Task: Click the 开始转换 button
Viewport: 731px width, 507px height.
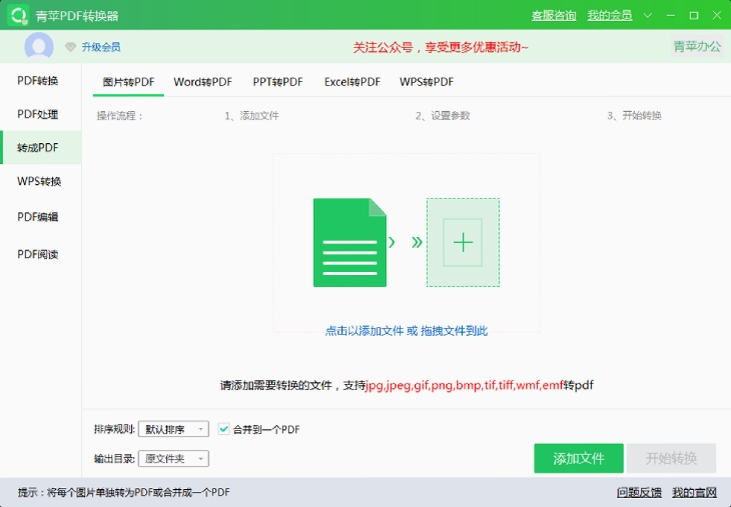Action: (671, 458)
